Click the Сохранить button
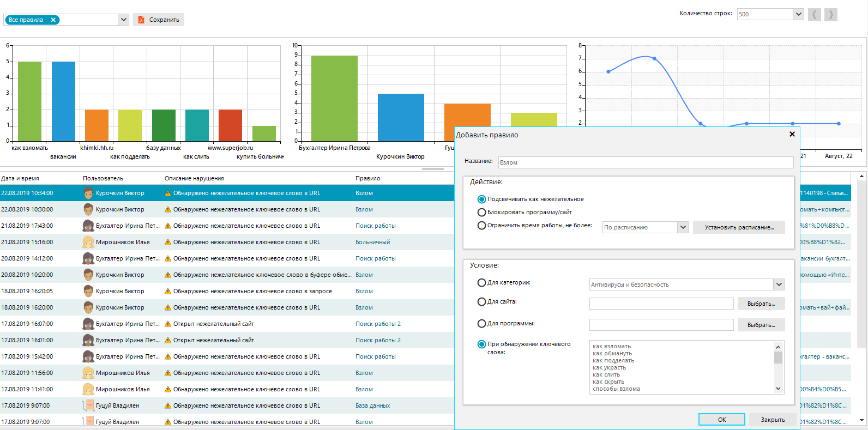868x430 pixels. [159, 20]
